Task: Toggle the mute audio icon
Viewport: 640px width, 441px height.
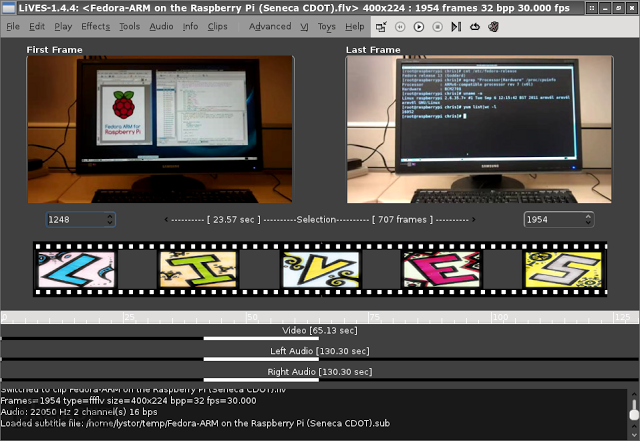Action: pyautogui.click(x=493, y=27)
